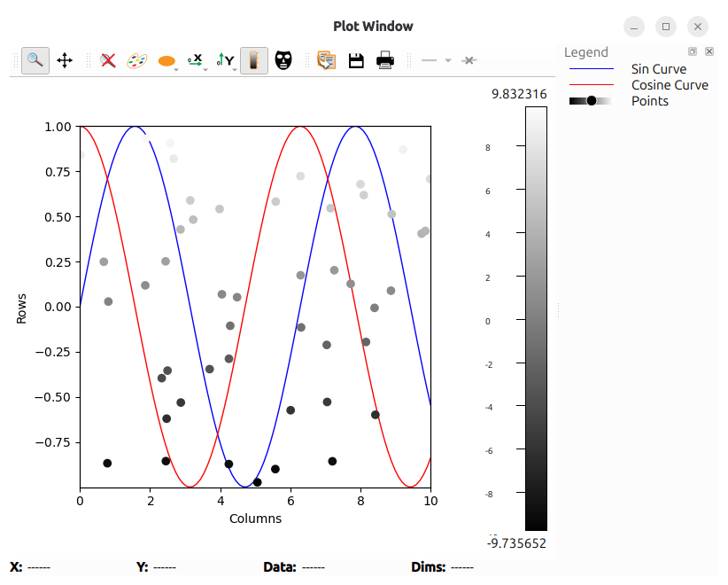Click the Cosine Curve legend entry

pos(669,85)
